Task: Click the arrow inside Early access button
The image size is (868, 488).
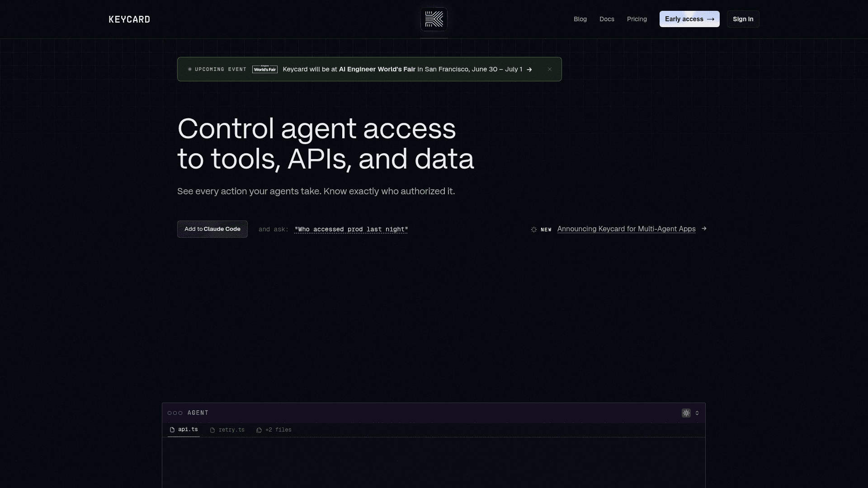Action: (711, 19)
